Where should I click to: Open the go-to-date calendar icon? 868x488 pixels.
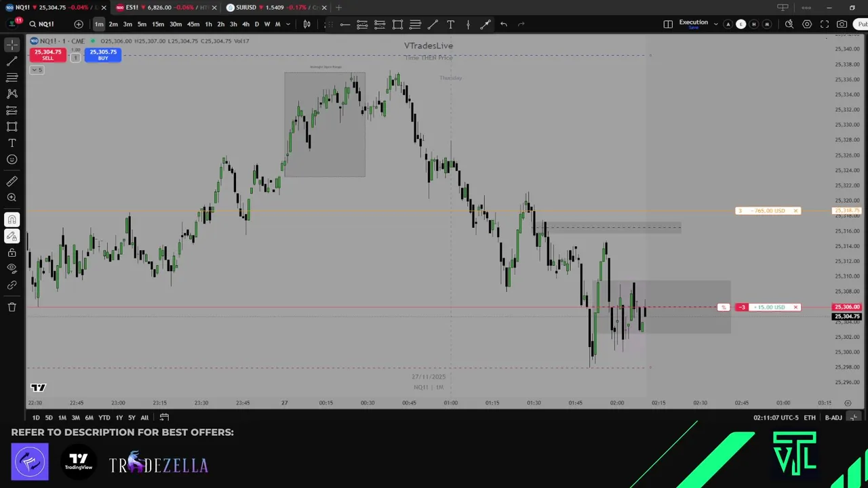164,418
